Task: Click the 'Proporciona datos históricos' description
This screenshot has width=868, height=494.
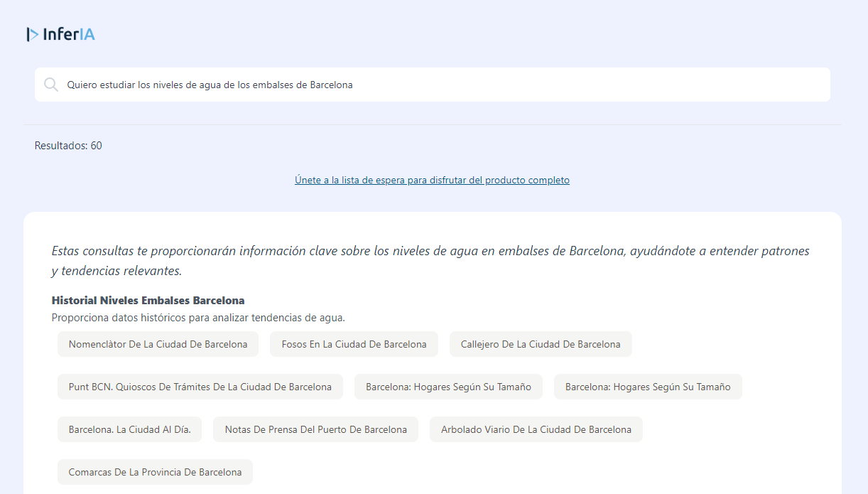Action: coord(198,318)
